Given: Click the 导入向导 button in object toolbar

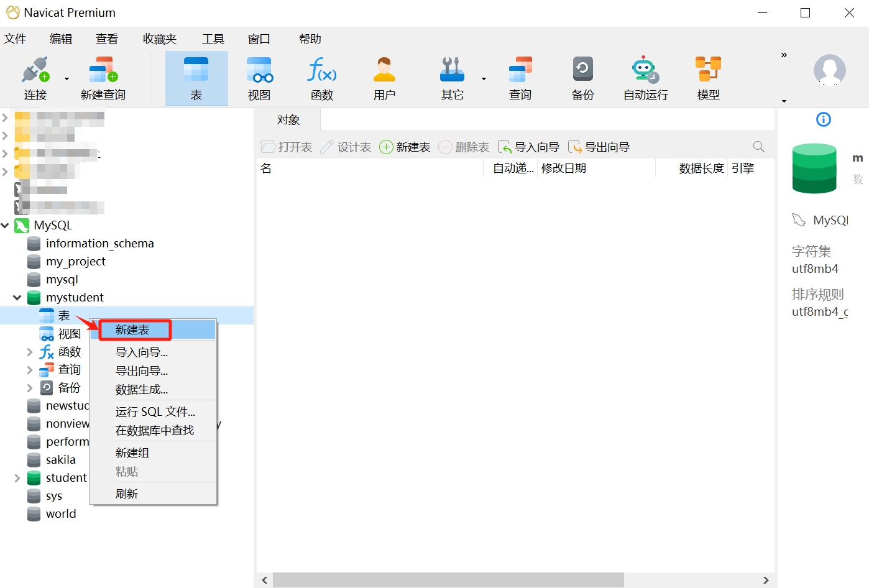Looking at the screenshot, I should pyautogui.click(x=530, y=147).
